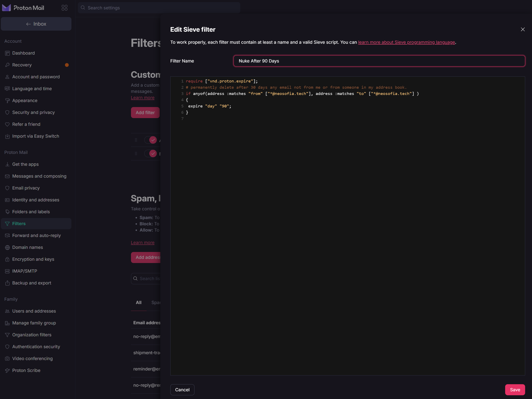
Task: Select the All tab in address list
Action: pyautogui.click(x=138, y=303)
